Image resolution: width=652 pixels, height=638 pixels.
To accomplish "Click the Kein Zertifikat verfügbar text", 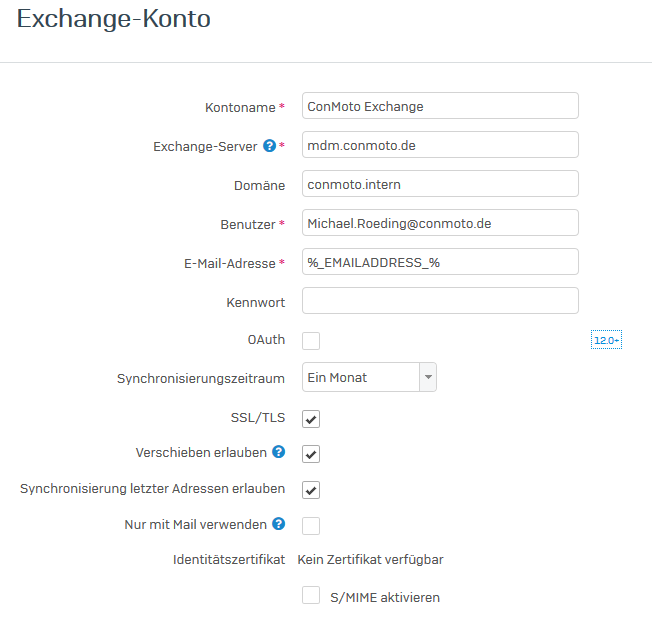I will [x=370, y=560].
